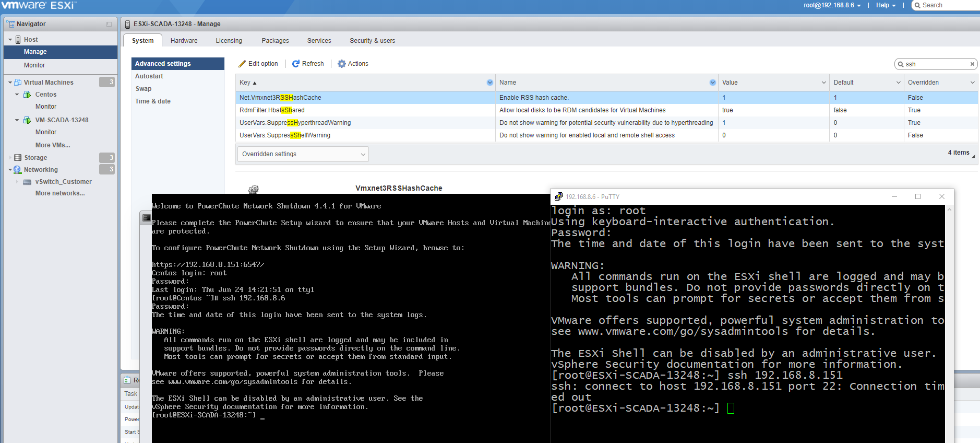Image resolution: width=980 pixels, height=443 pixels.
Task: Click the PuTTY window icon
Action: click(x=558, y=196)
